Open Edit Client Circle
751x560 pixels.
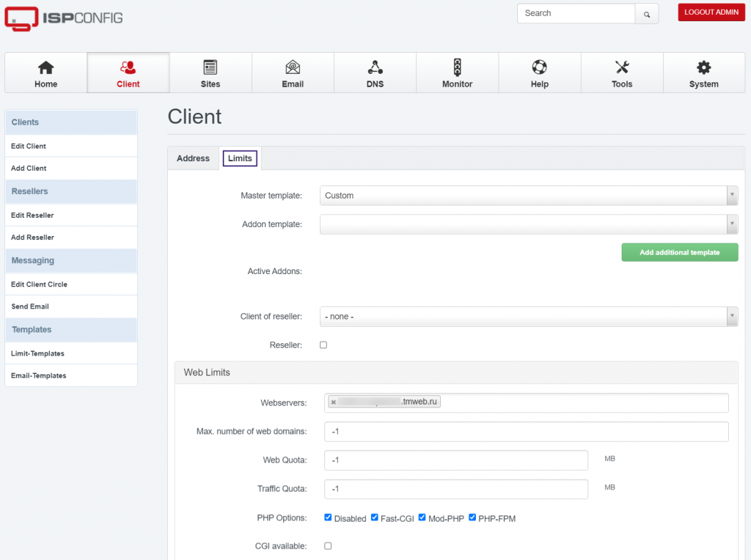[71, 284]
